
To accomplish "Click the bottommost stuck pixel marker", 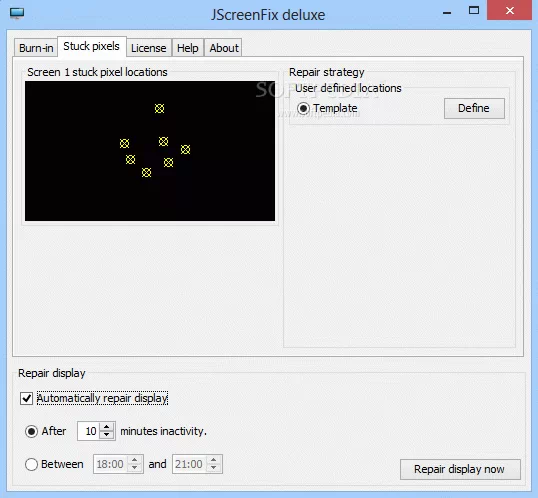I will pyautogui.click(x=147, y=173).
